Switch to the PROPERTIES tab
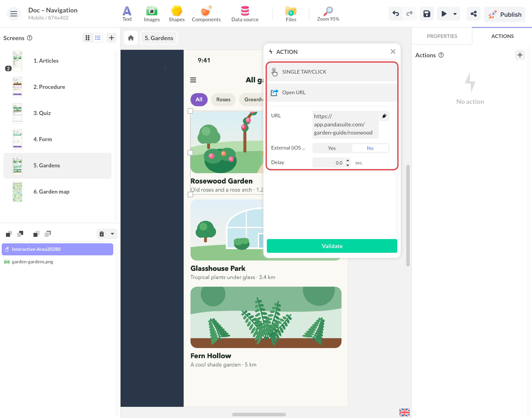 [442, 36]
